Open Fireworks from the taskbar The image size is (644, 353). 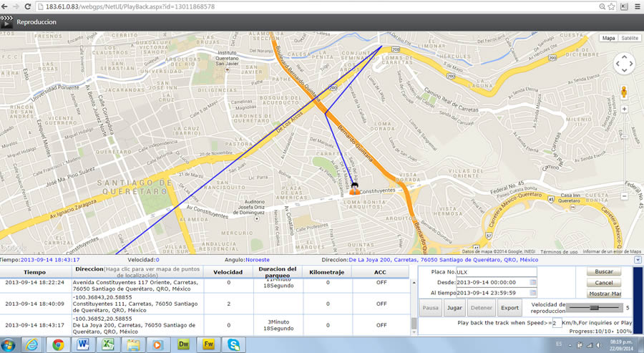point(208,345)
